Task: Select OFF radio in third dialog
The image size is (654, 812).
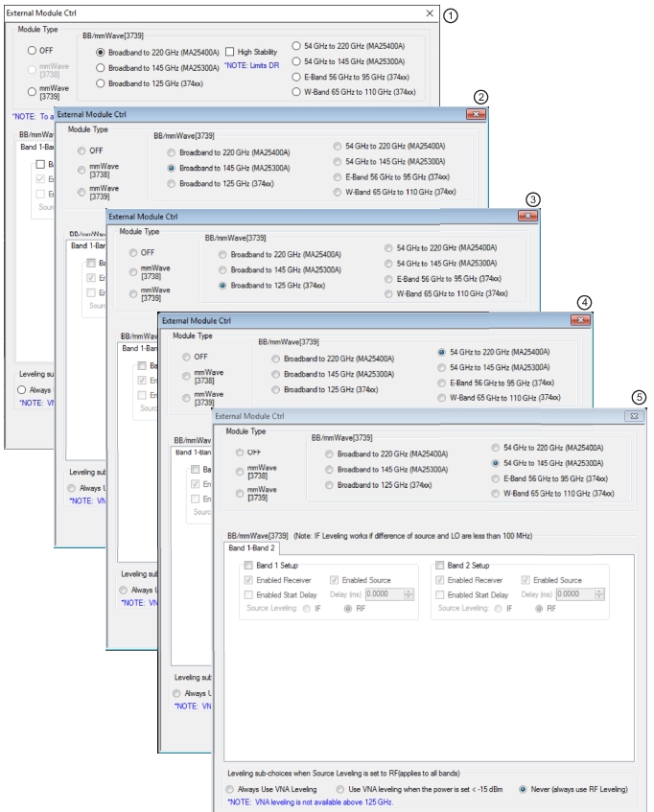Action: pyautogui.click(x=133, y=253)
